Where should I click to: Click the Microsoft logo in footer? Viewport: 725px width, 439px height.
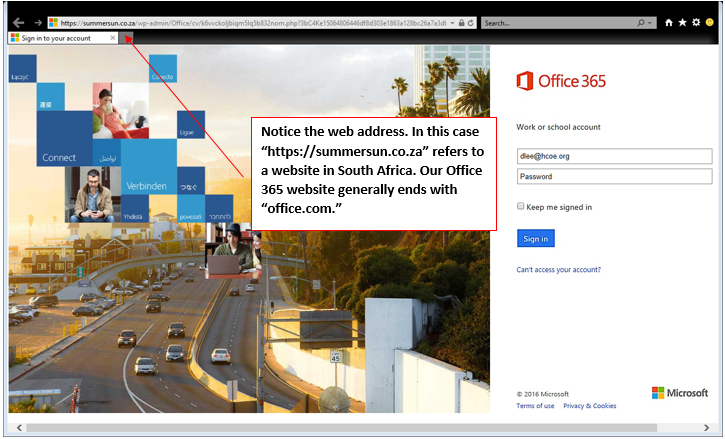tap(680, 393)
